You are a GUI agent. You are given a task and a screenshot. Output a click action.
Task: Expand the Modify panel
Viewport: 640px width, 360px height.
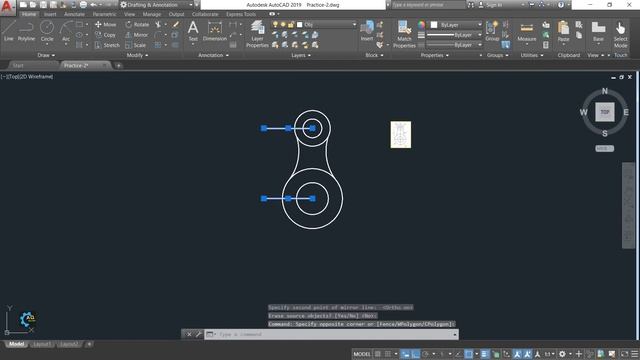coord(138,55)
